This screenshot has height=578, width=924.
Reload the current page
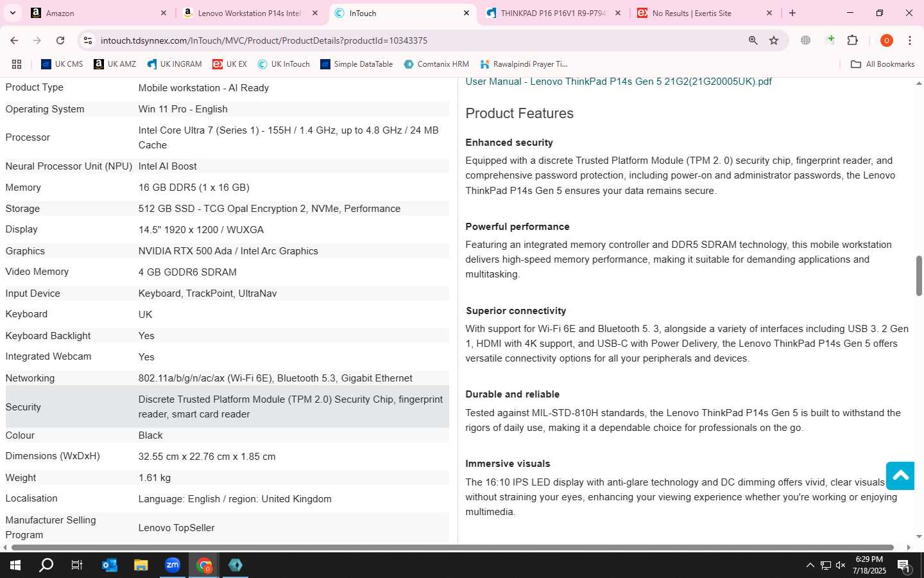click(60, 40)
